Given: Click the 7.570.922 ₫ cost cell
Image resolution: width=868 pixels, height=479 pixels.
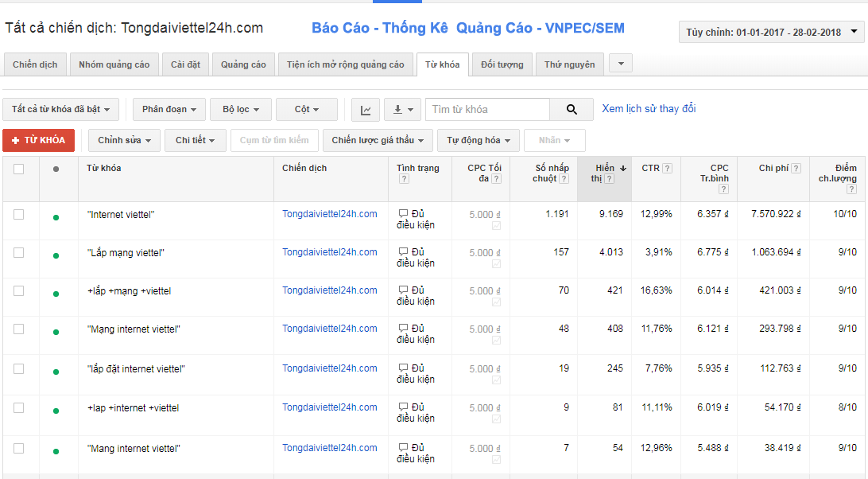Looking at the screenshot, I should pyautogui.click(x=776, y=214).
